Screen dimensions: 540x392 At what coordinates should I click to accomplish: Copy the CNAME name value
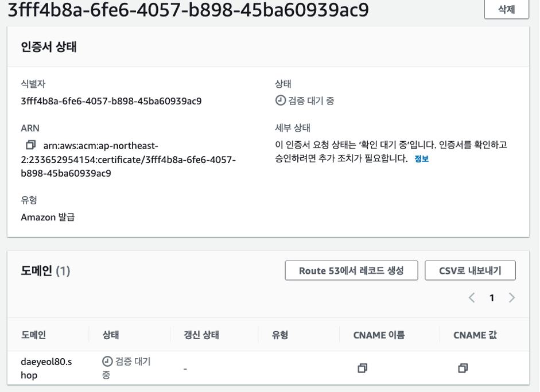click(362, 368)
